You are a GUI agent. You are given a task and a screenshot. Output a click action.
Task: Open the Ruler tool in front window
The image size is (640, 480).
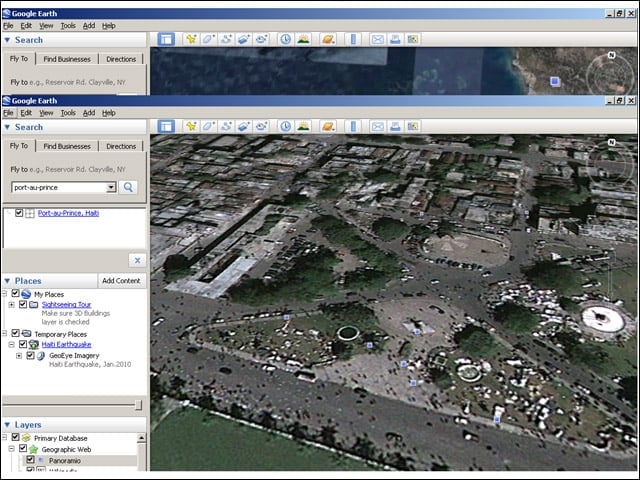[x=353, y=127]
